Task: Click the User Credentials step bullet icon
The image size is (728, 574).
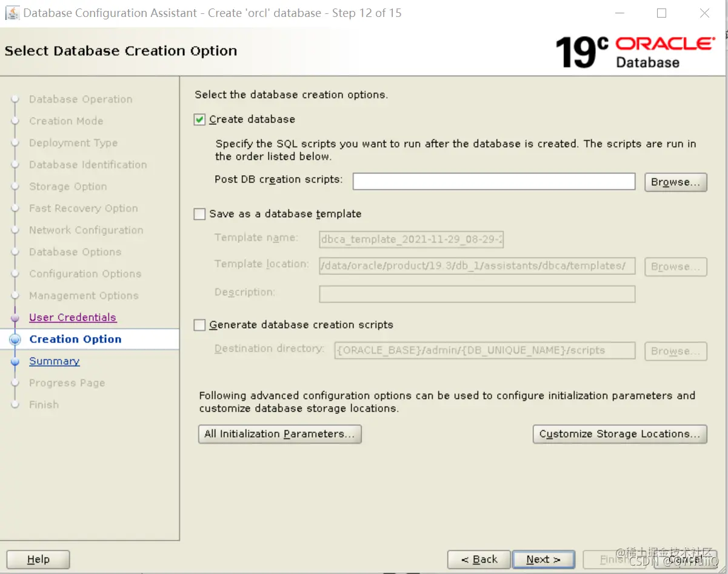Action: (x=16, y=318)
